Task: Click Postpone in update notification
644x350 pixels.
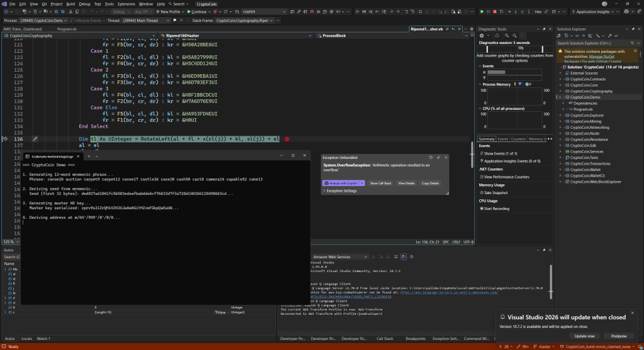Action: coord(619,336)
